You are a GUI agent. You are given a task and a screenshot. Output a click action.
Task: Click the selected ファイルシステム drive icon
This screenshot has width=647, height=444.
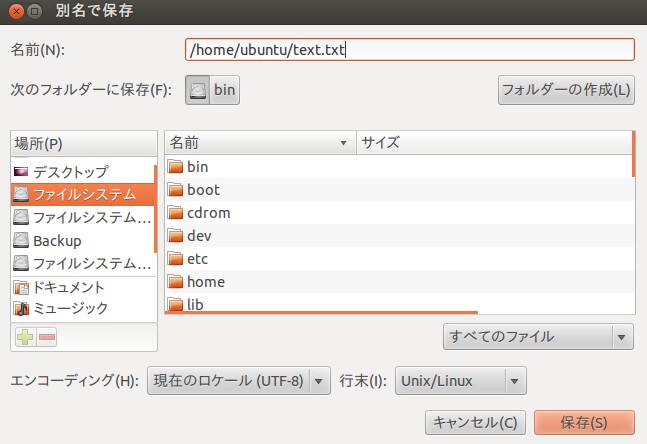point(21,194)
